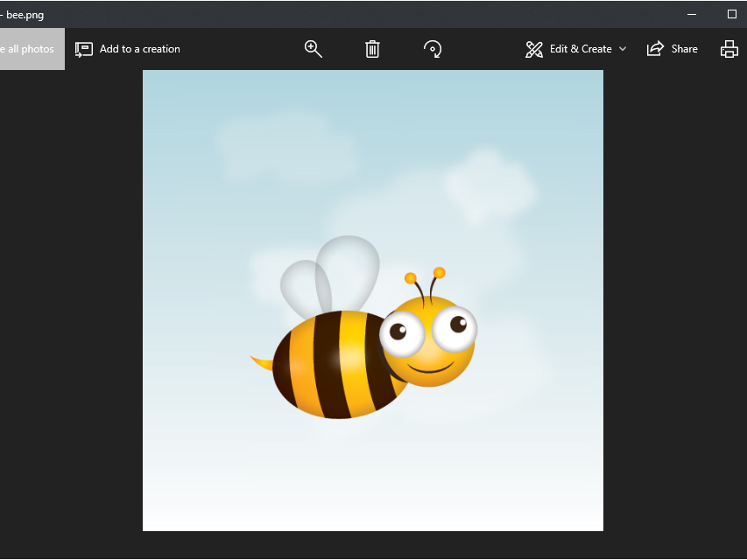Go back via See all photos button
Screen dimensions: 747x560
tap(31, 49)
